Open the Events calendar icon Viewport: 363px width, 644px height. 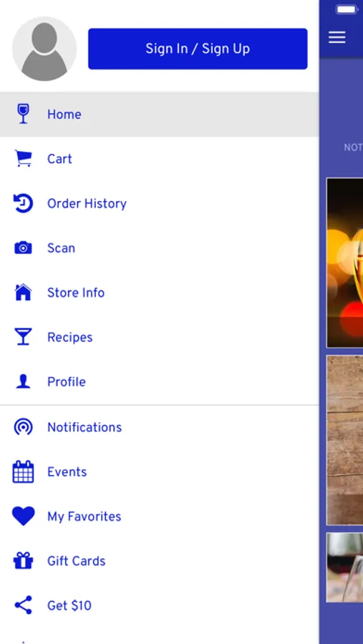click(x=23, y=472)
